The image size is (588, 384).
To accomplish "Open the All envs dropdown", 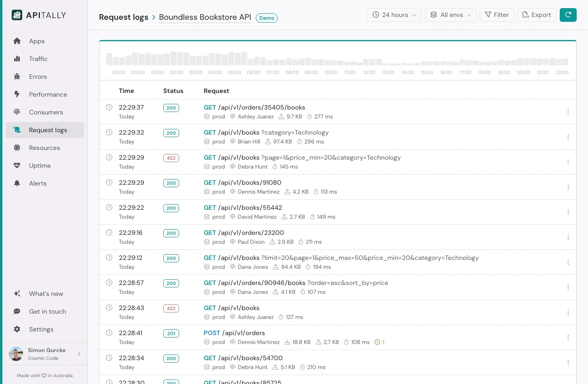I will 451,15.
